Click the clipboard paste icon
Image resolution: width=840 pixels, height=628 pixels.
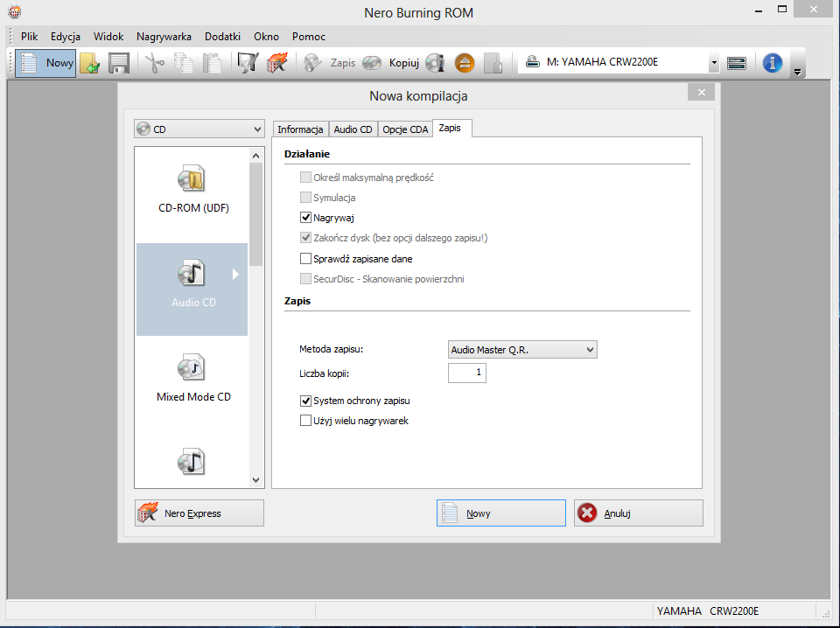pos(212,63)
